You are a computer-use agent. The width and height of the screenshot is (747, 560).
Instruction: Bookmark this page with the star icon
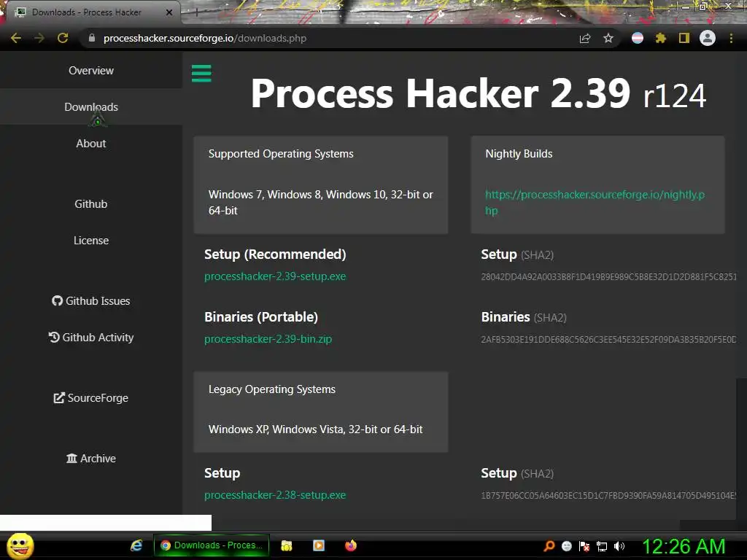608,38
